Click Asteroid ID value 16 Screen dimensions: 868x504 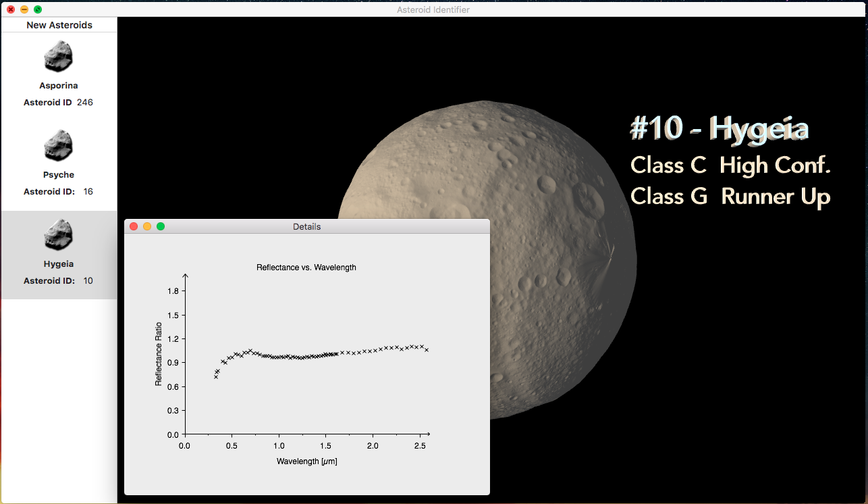click(x=88, y=192)
